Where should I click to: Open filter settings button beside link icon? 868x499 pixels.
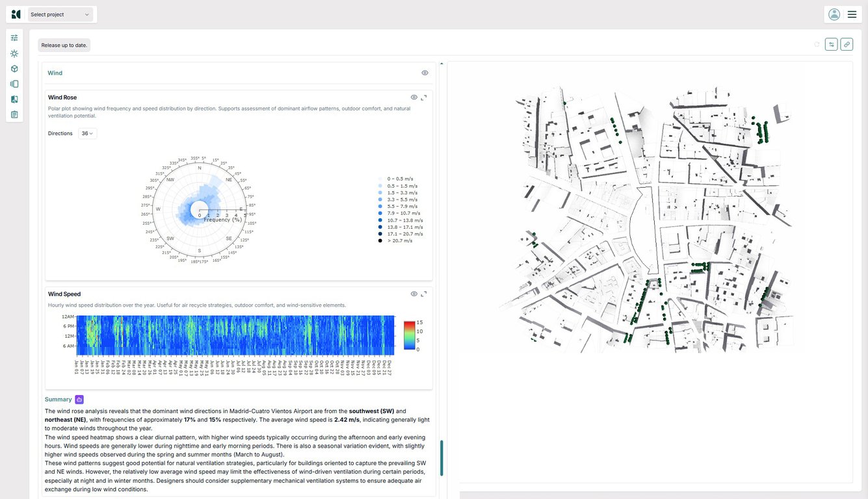pyautogui.click(x=832, y=44)
